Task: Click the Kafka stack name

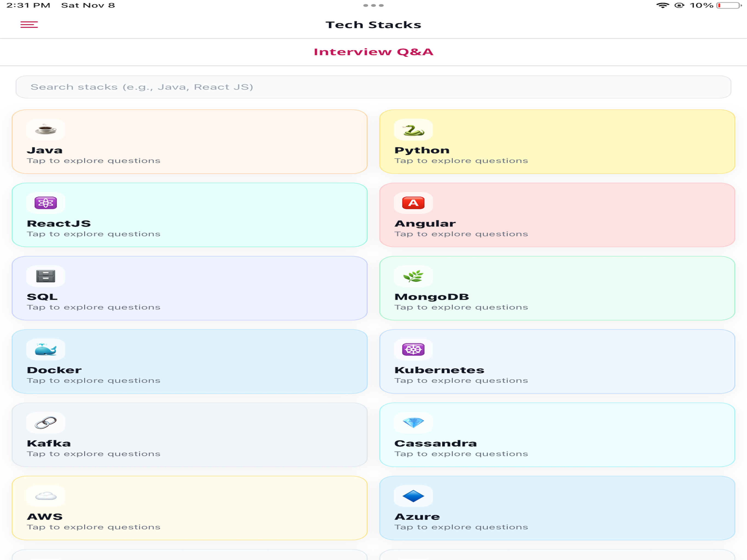Action: (49, 444)
